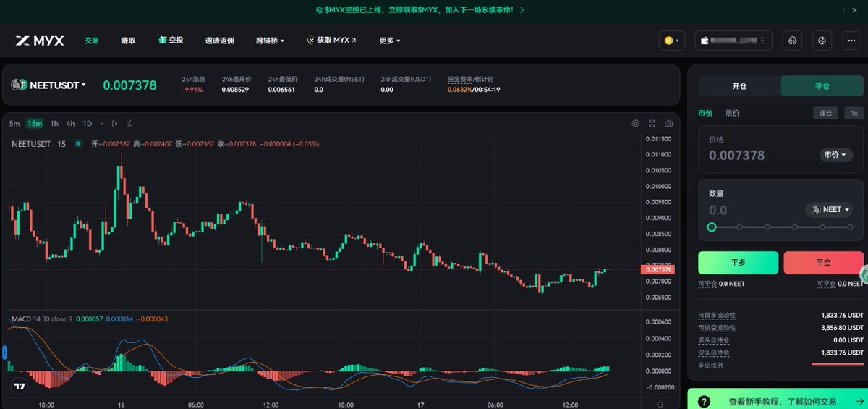Toggle chart fullscreen icon
The height and width of the screenshot is (409, 868).
click(x=652, y=124)
